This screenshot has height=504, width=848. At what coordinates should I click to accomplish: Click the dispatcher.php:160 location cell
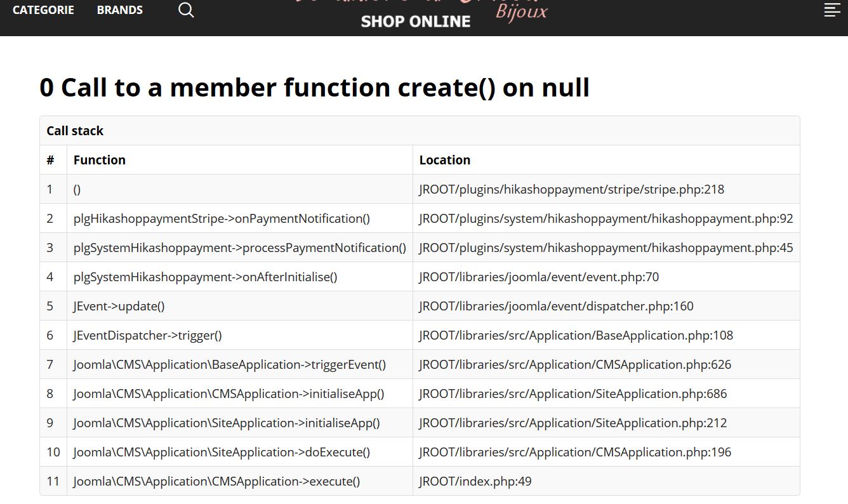tap(556, 306)
